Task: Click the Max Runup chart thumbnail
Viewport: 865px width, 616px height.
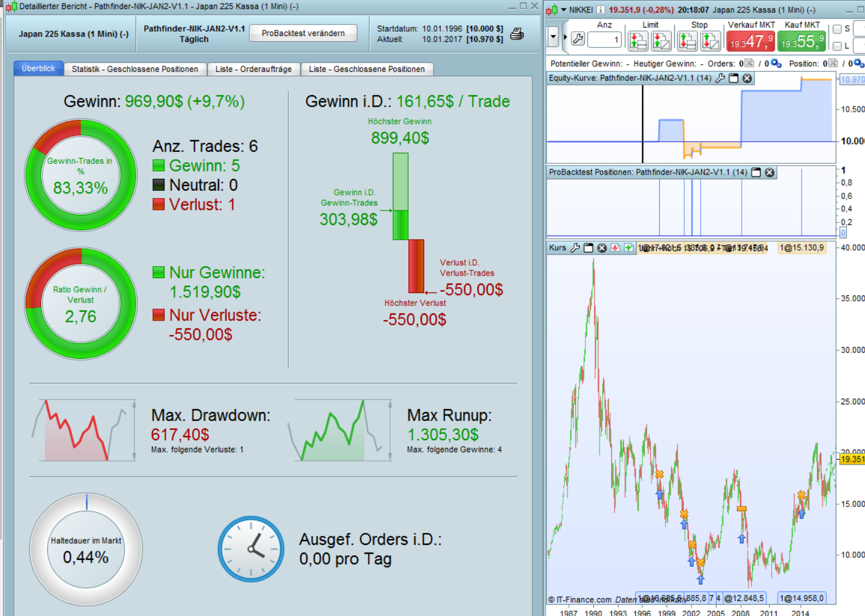Action: click(340, 430)
